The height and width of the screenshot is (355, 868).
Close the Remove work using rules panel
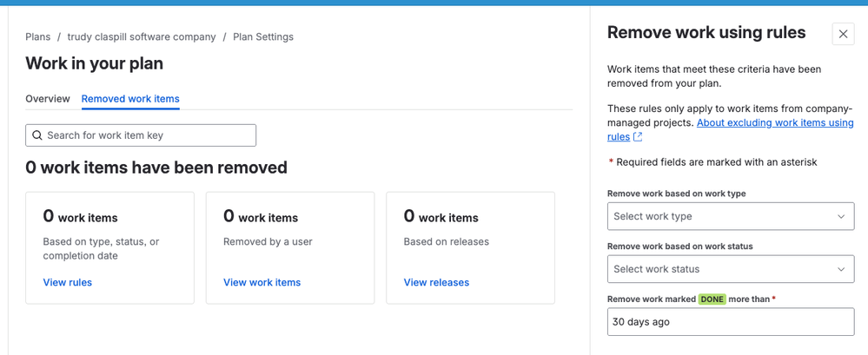pyautogui.click(x=843, y=34)
